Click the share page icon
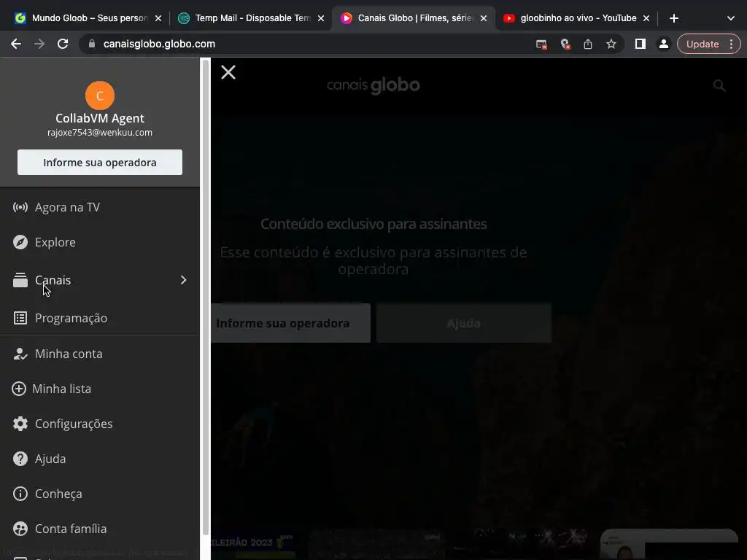The width and height of the screenshot is (747, 560). (588, 44)
